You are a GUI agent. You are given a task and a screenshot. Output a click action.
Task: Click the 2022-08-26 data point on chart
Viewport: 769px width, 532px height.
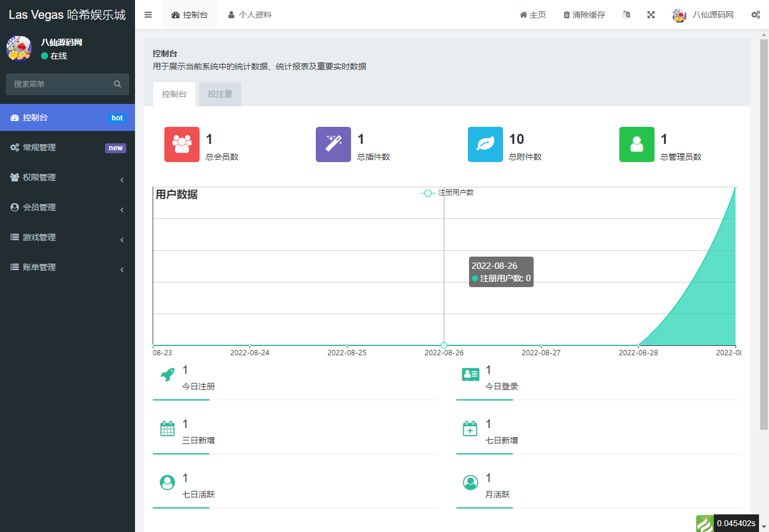click(x=444, y=345)
